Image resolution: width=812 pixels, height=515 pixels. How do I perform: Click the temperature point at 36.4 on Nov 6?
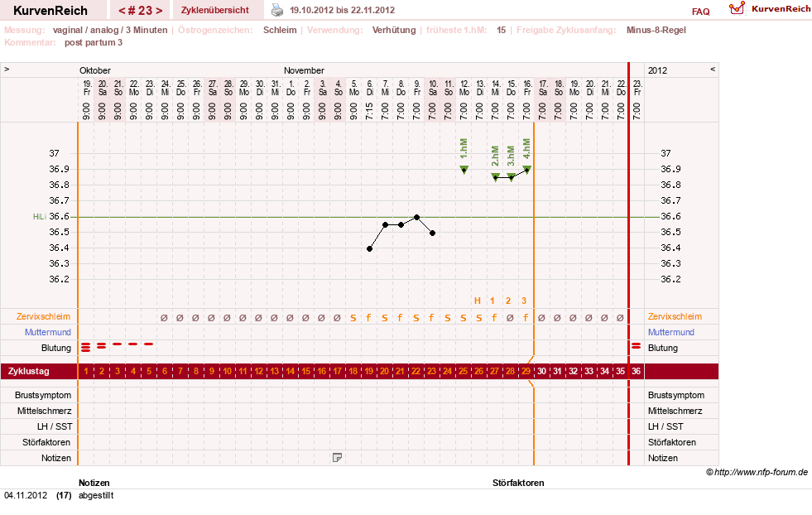click(x=369, y=248)
